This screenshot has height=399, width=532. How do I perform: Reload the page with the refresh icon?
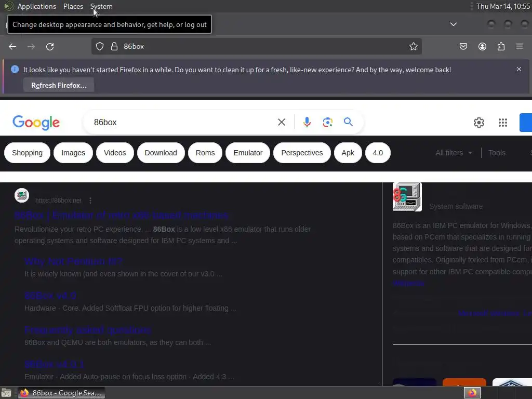(50, 46)
